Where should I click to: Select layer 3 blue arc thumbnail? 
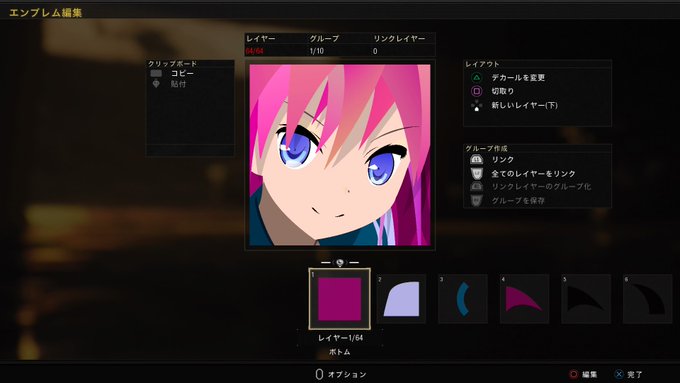point(463,299)
